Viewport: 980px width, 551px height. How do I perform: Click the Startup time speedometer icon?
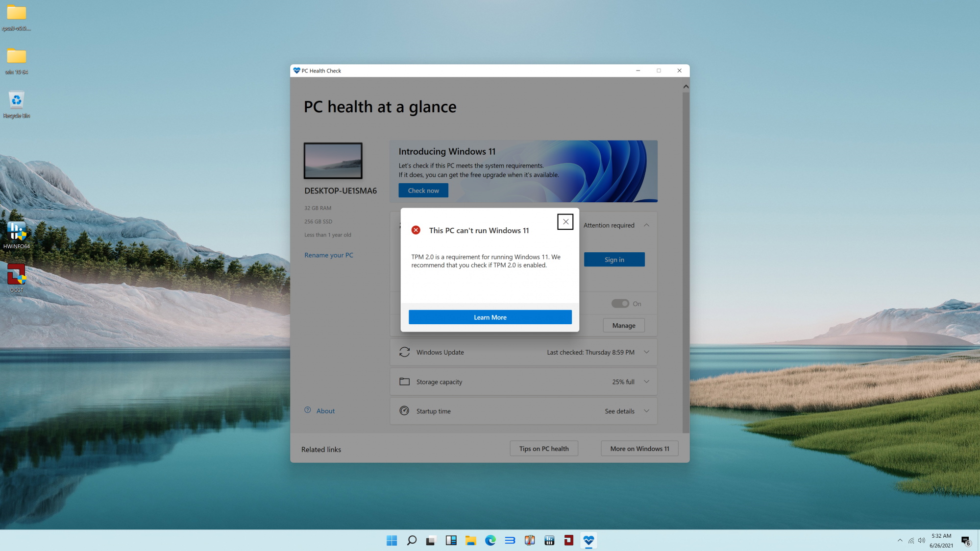tap(404, 411)
